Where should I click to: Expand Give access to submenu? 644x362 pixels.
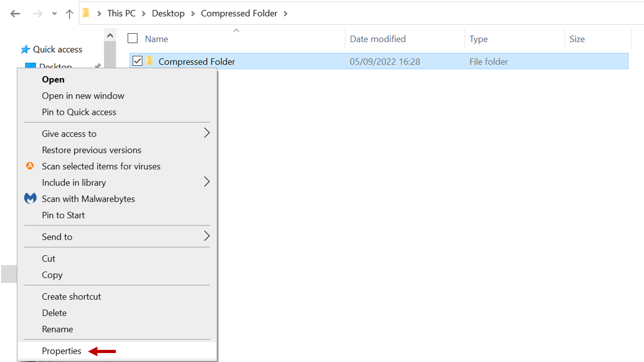pyautogui.click(x=117, y=134)
